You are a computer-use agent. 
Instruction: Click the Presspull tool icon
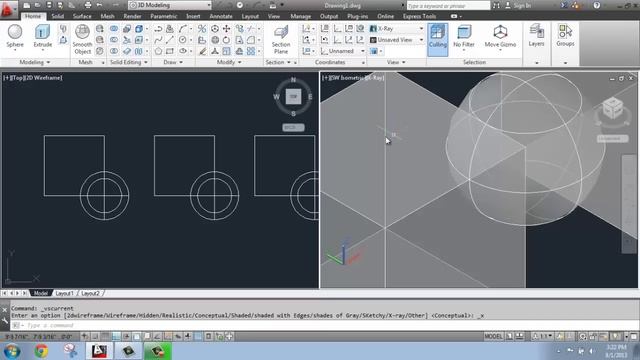[x=63, y=40]
